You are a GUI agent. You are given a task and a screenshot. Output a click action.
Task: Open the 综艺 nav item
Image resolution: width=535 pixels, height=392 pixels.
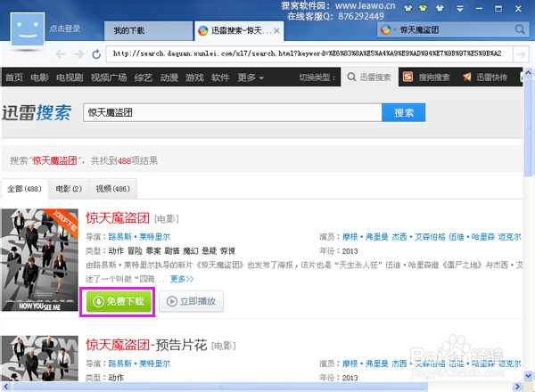[143, 78]
